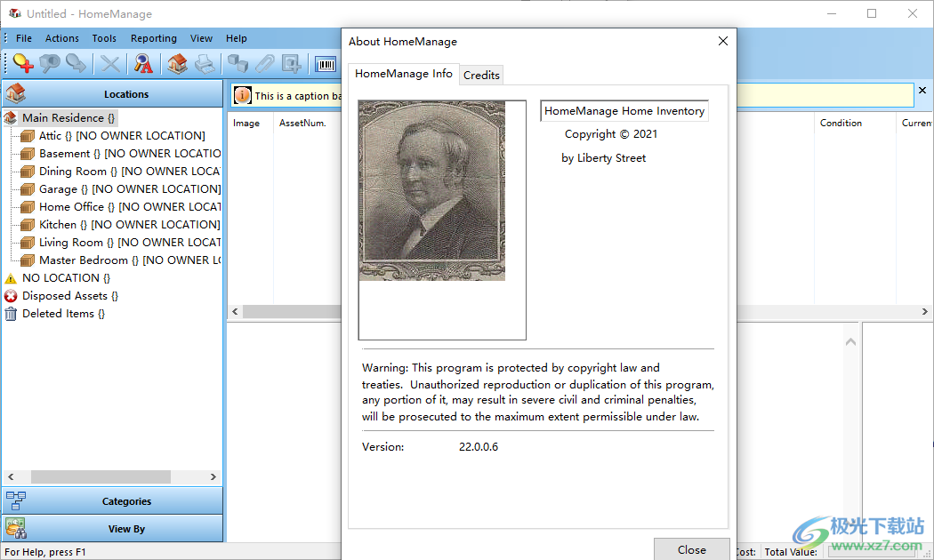Click the orange info icon in caption bar
Screen dimensions: 934x560
(243, 95)
